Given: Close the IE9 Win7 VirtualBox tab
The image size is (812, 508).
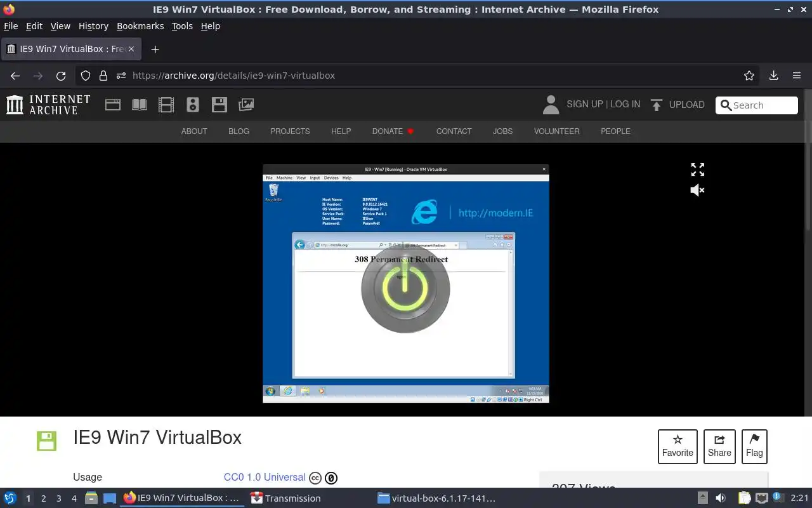Looking at the screenshot, I should [131, 49].
